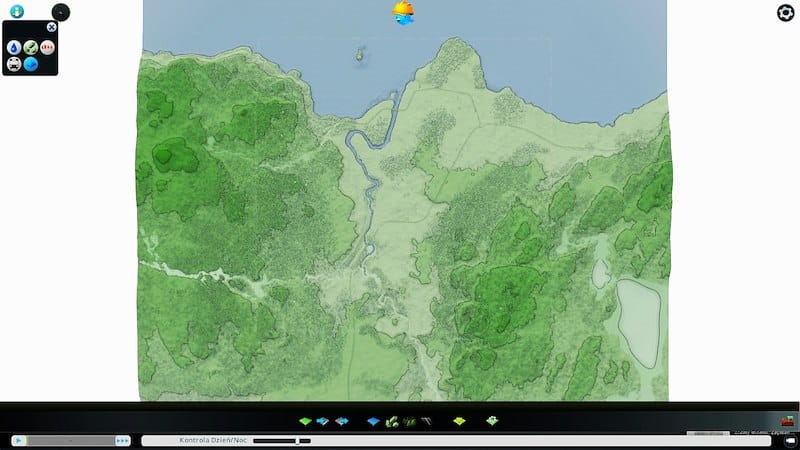Screen dimensions: 800x450
Task: Click the play button at bottom left
Action: tap(18, 440)
